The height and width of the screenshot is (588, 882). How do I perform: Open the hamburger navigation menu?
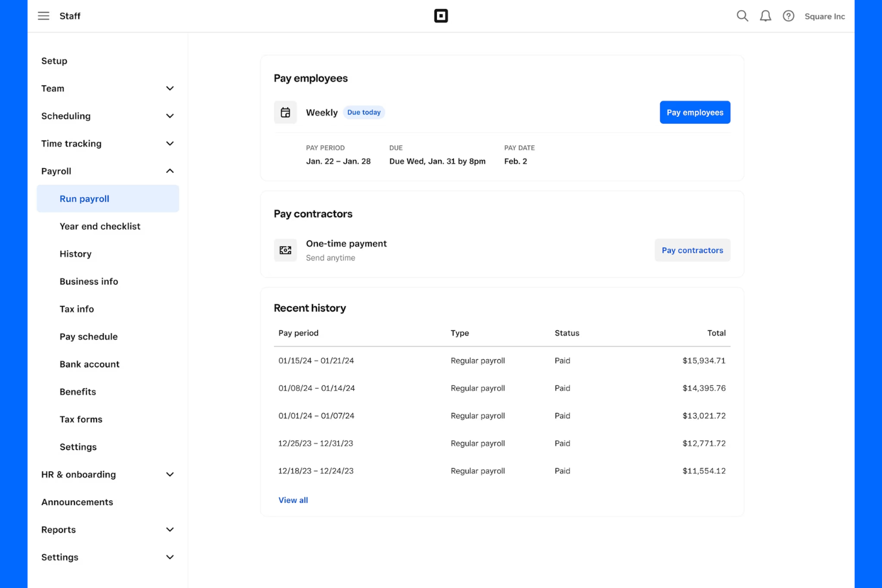(44, 15)
